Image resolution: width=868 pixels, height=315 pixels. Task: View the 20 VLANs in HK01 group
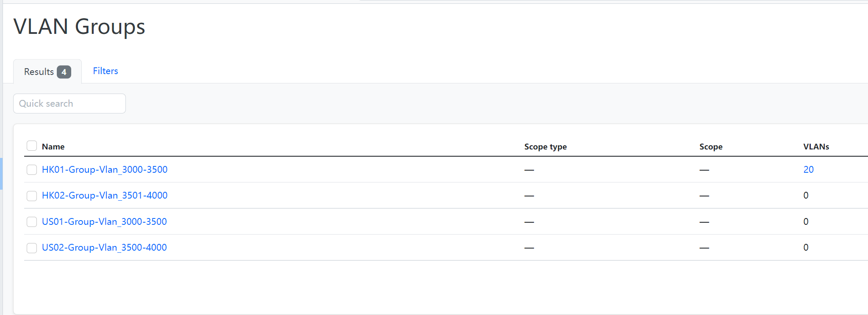pyautogui.click(x=808, y=170)
